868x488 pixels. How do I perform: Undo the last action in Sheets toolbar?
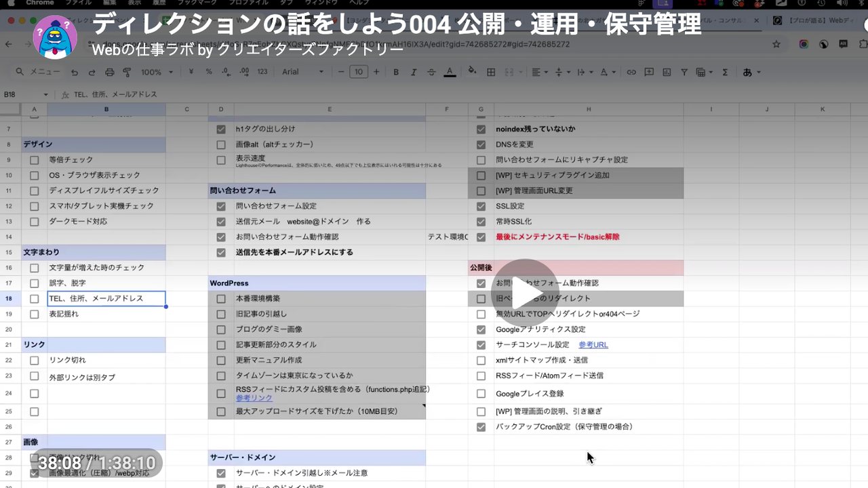click(x=74, y=72)
